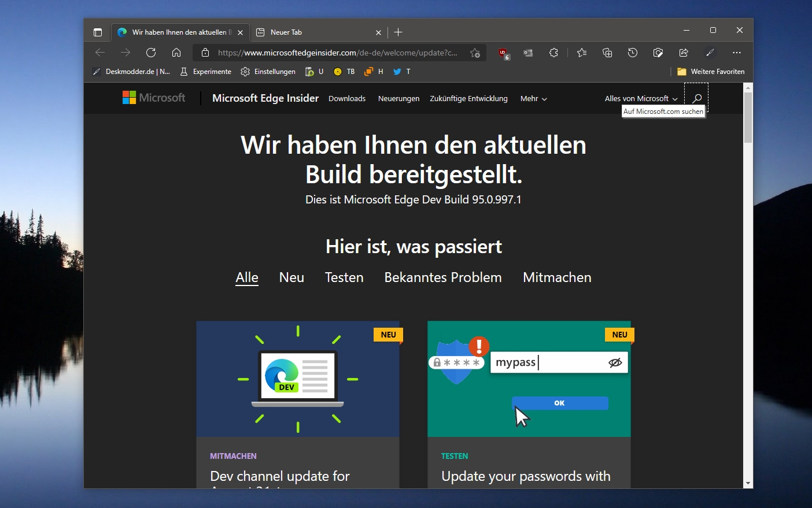Viewport: 812px width, 508px height.
Task: Open browsing History icon
Action: click(633, 53)
